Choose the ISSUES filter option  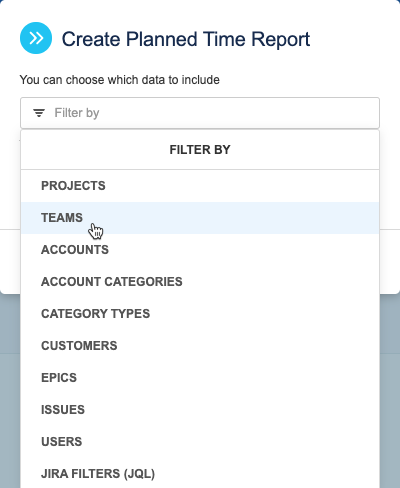(x=200, y=410)
